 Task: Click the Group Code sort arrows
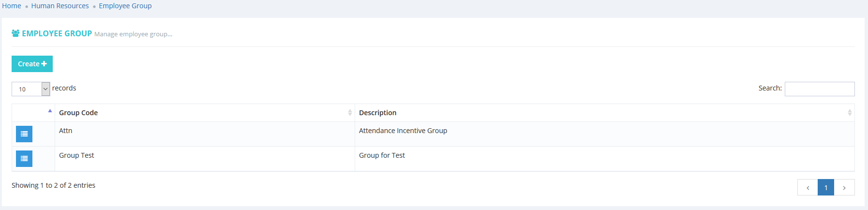point(350,113)
